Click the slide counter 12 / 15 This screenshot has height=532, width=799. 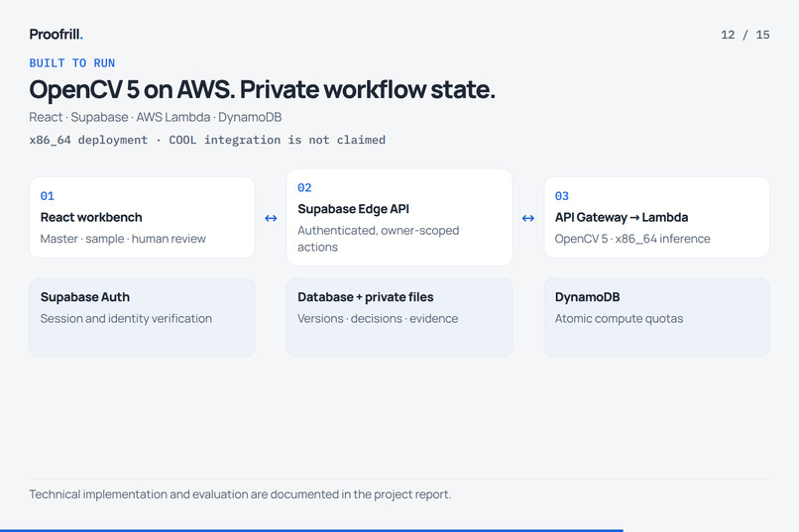point(745,35)
